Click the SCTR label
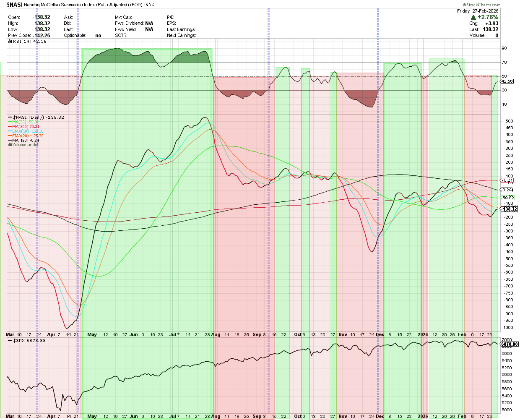The height and width of the screenshot is (420, 520). (121, 36)
